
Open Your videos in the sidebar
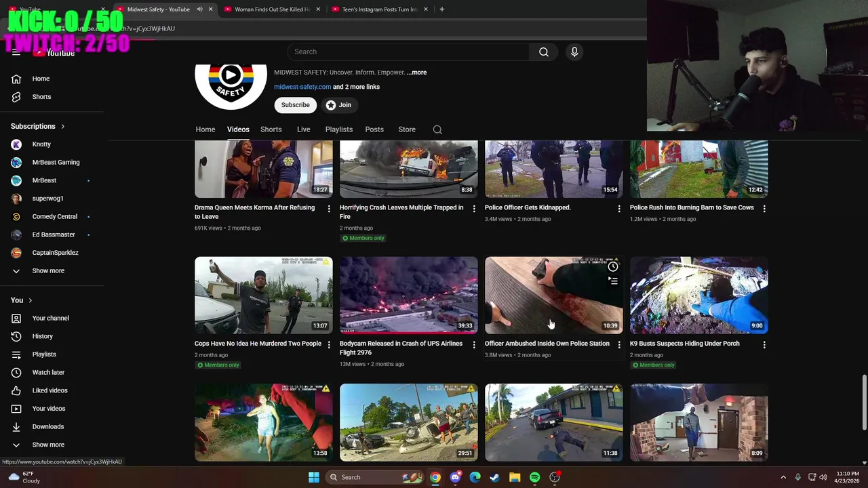click(52, 409)
